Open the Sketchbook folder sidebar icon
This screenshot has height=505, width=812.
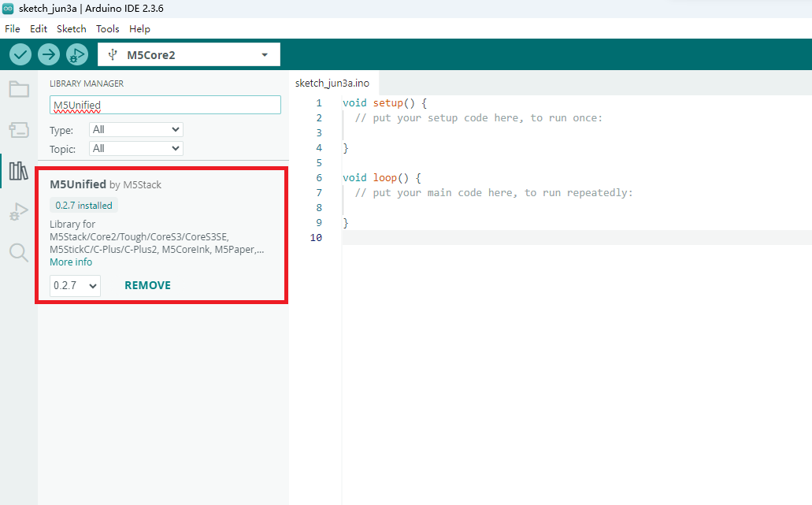click(19, 90)
